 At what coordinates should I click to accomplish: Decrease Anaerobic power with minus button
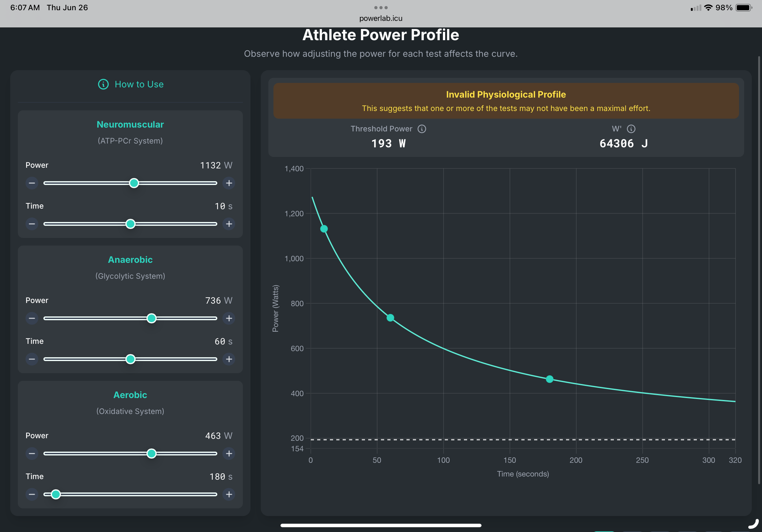[x=32, y=318]
